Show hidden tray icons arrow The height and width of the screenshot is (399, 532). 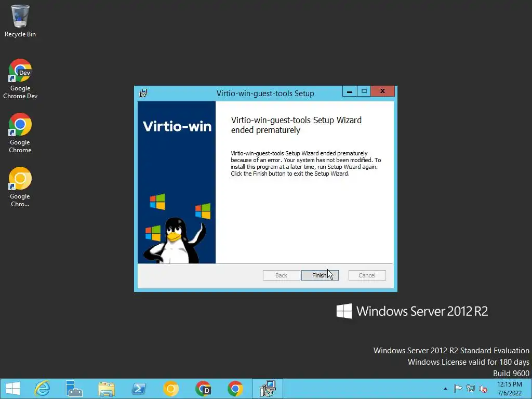tap(445, 389)
